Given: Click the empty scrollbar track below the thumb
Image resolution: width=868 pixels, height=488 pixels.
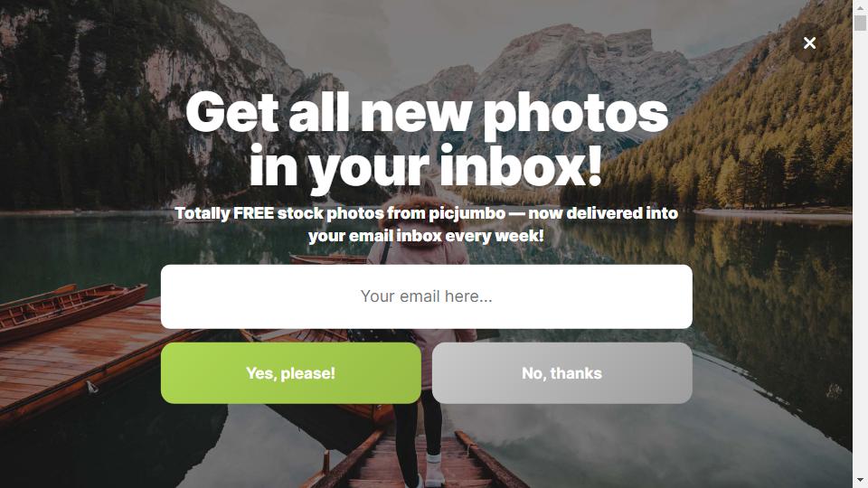Looking at the screenshot, I should (x=860, y=252).
